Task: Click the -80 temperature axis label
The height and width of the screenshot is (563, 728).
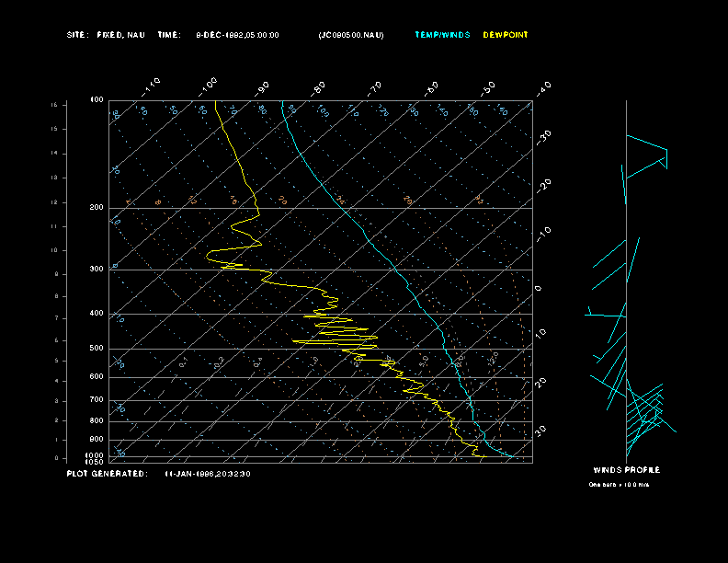Action: pyautogui.click(x=319, y=87)
